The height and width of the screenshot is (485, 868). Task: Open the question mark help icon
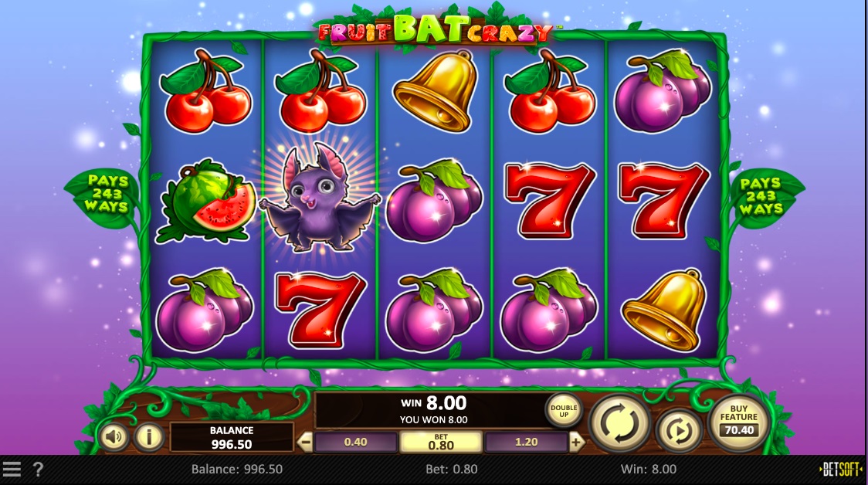(38, 470)
